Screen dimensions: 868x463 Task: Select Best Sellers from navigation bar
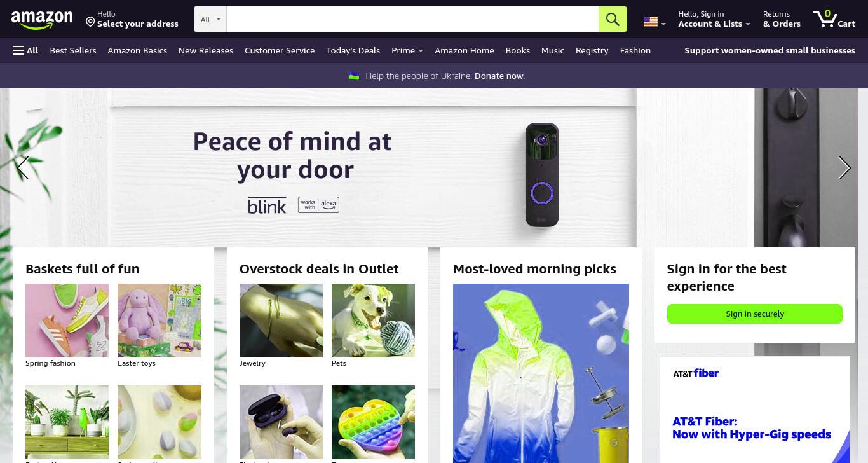73,50
